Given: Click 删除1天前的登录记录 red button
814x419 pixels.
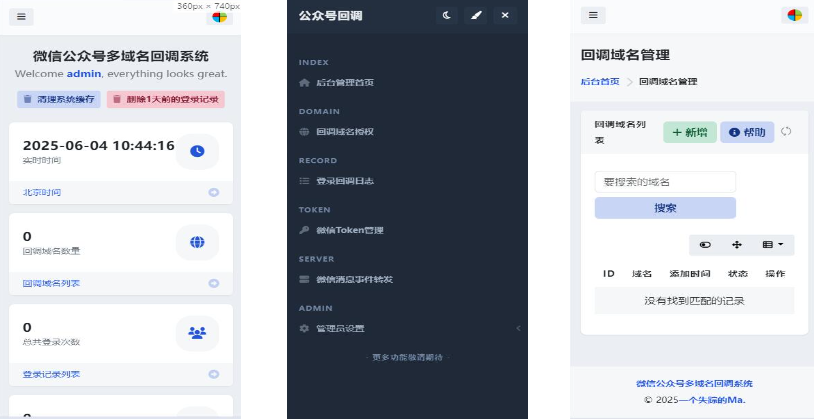Looking at the screenshot, I should [x=165, y=99].
